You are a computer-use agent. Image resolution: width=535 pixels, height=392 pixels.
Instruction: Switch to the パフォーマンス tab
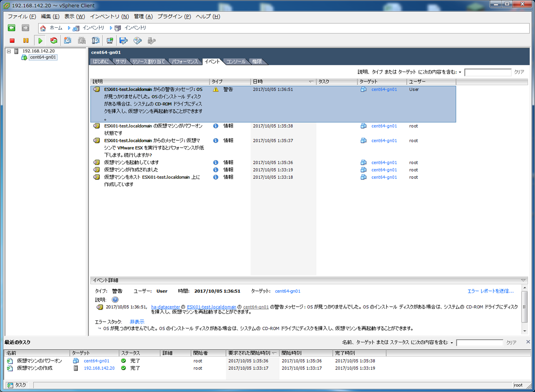pyautogui.click(x=185, y=62)
